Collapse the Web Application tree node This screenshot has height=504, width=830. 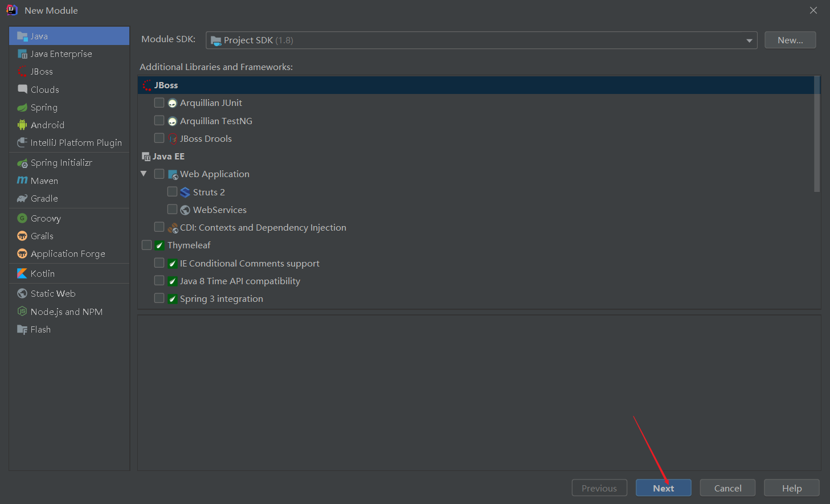144,174
